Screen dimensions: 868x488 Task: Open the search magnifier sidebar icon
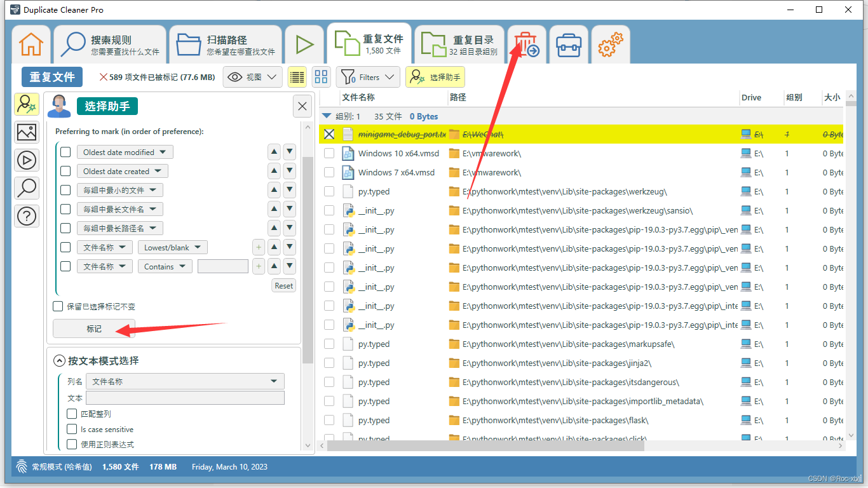[x=27, y=188]
